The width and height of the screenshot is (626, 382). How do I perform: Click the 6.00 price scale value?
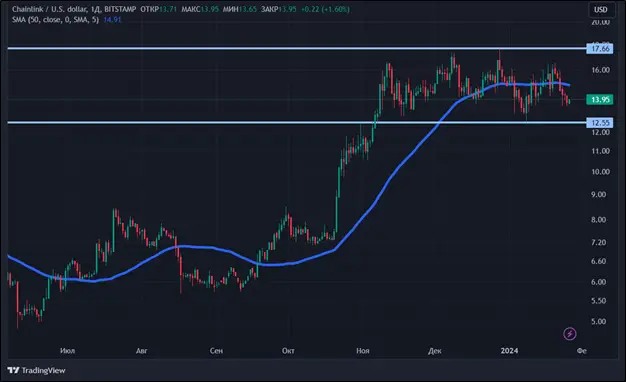pos(598,282)
